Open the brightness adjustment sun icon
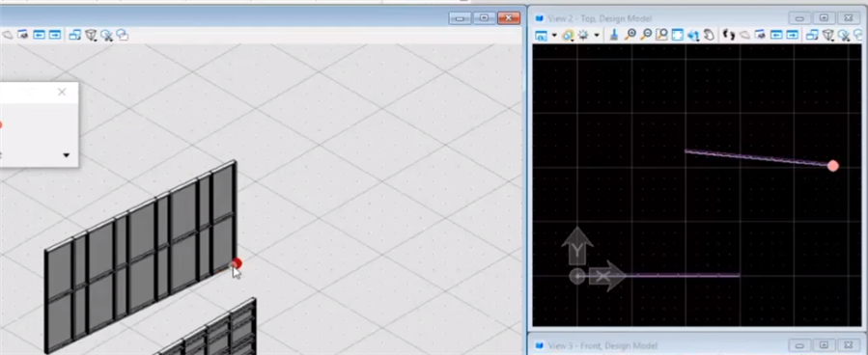This screenshot has width=868, height=355. pyautogui.click(x=583, y=36)
